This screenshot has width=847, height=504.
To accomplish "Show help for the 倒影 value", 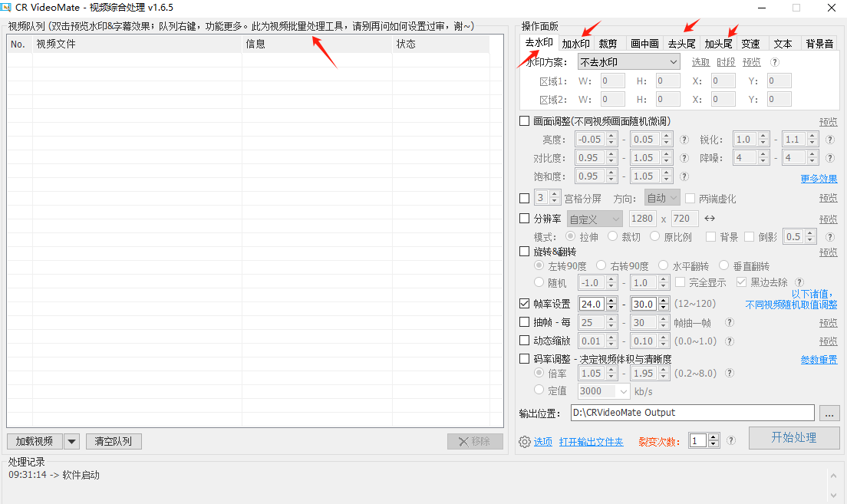I will pyautogui.click(x=830, y=236).
